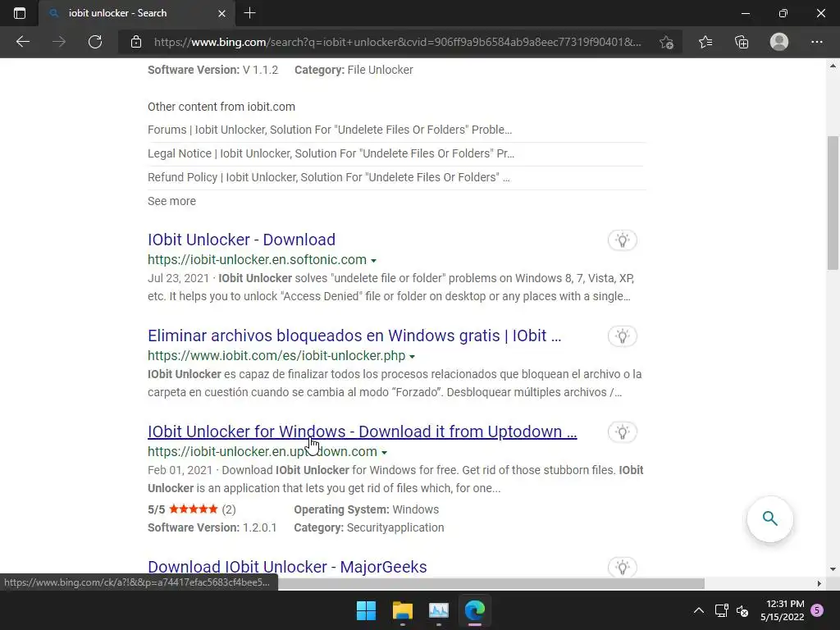Expand the iobit.com/es URL dropdown arrow
840x630 pixels.
coord(412,357)
